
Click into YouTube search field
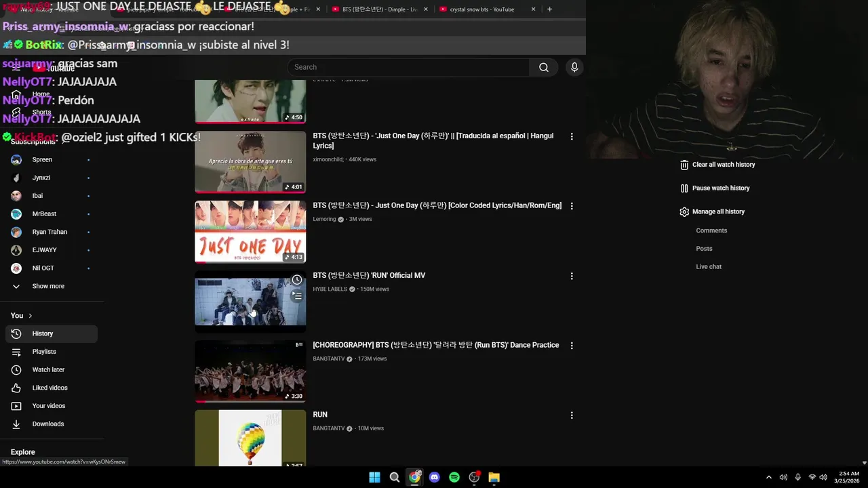pos(408,67)
